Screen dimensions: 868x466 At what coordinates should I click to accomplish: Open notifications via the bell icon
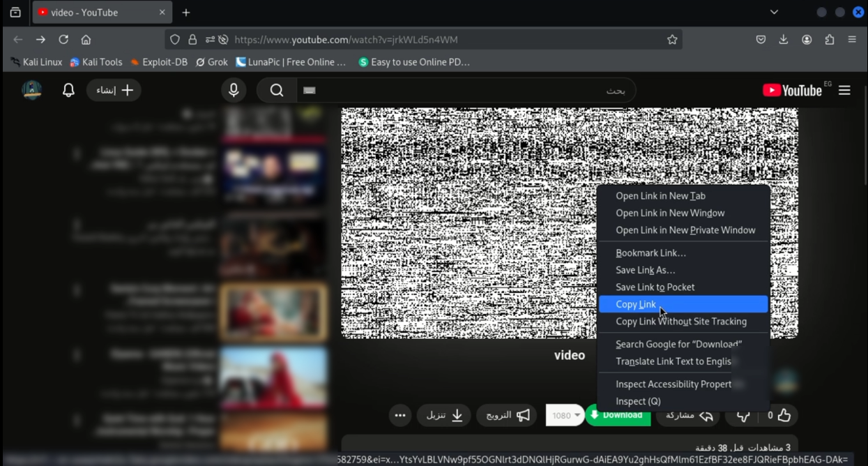[68, 89]
